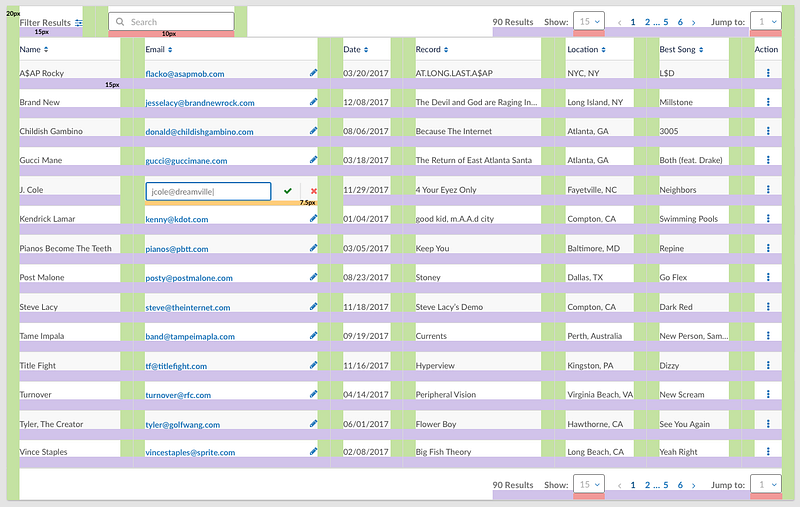
Task: Open three-dot menu for Pianos Become The Teeth
Action: tap(768, 248)
